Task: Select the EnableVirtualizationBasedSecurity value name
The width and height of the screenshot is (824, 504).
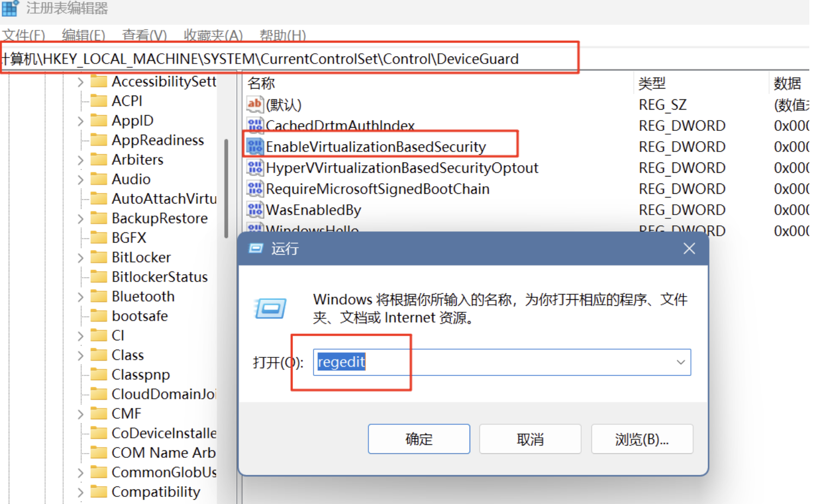Action: click(x=376, y=147)
